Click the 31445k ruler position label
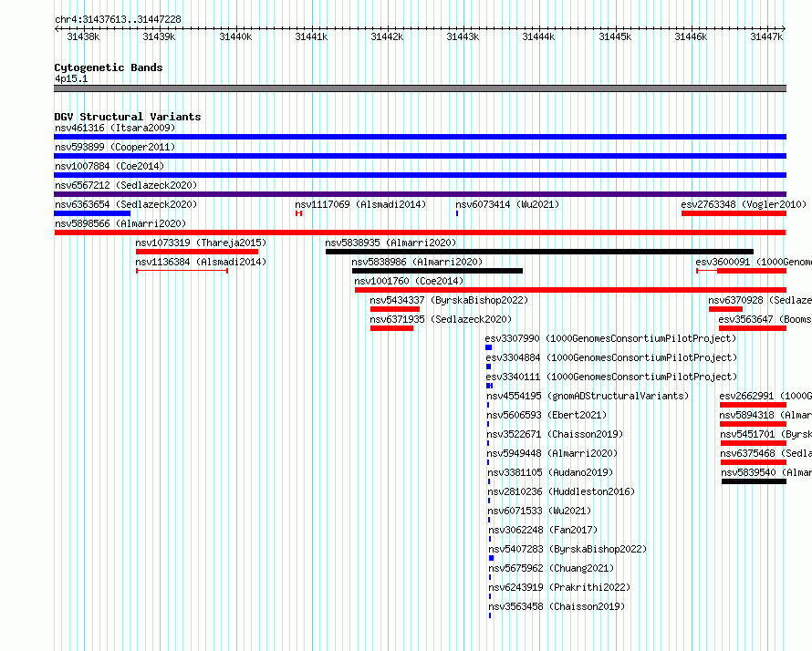Image resolution: width=812 pixels, height=651 pixels. pos(615,36)
